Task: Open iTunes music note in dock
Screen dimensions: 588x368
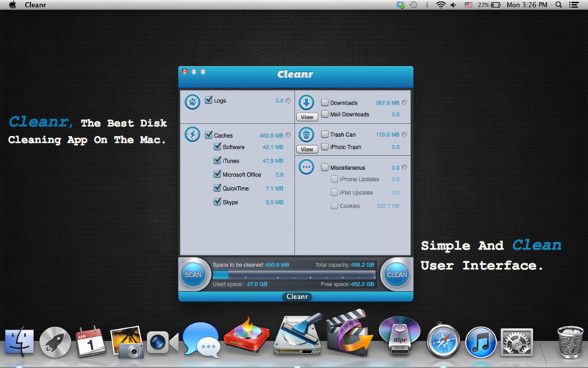Action: click(481, 342)
